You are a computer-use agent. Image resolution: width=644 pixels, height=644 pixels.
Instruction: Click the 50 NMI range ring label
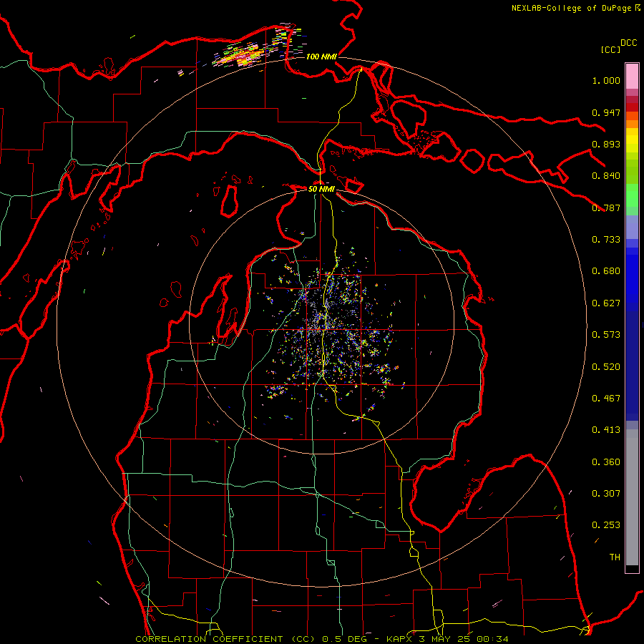pyautogui.click(x=321, y=189)
